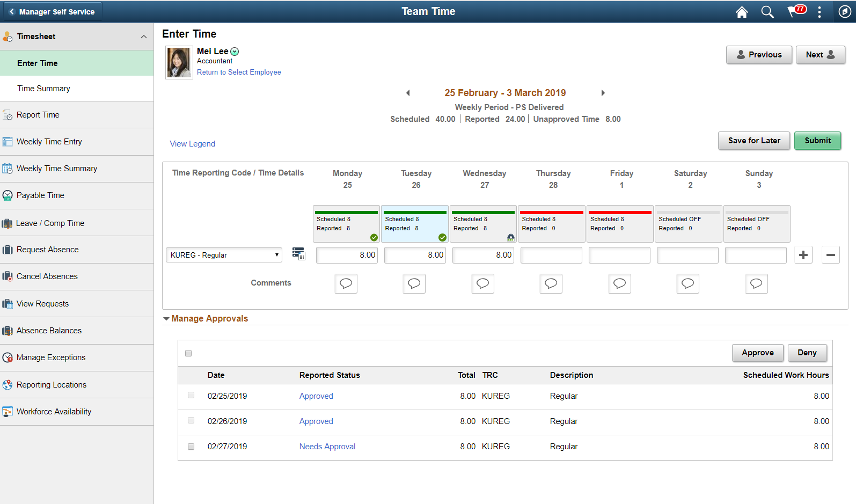Open Approved status link for 02/26/2019

pyautogui.click(x=316, y=421)
